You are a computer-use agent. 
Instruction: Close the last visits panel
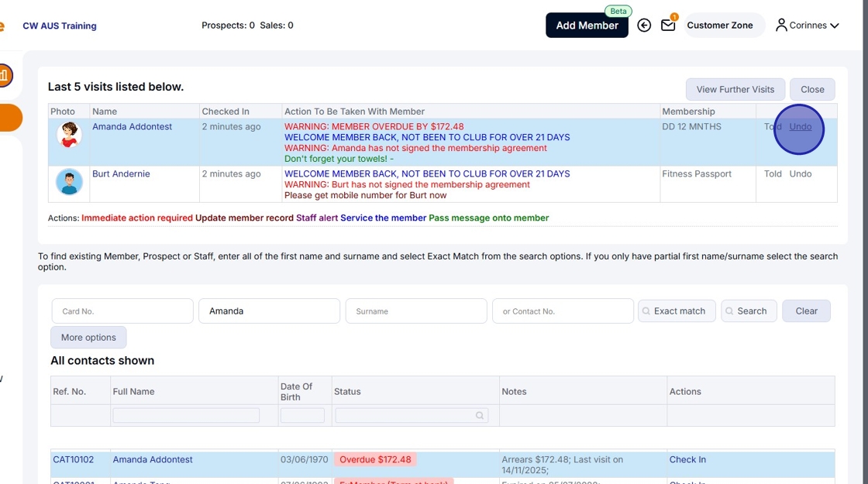tap(812, 90)
